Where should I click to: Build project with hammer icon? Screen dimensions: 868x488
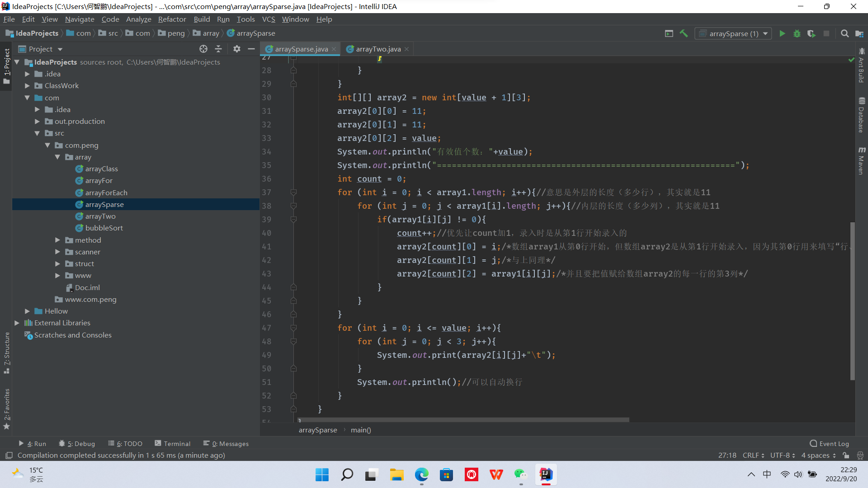click(x=684, y=33)
